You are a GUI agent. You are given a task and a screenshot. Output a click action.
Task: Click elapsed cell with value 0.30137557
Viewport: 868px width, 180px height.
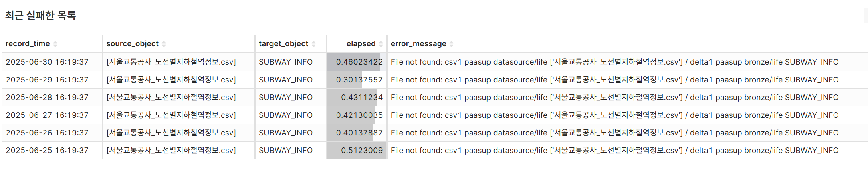coord(357,80)
